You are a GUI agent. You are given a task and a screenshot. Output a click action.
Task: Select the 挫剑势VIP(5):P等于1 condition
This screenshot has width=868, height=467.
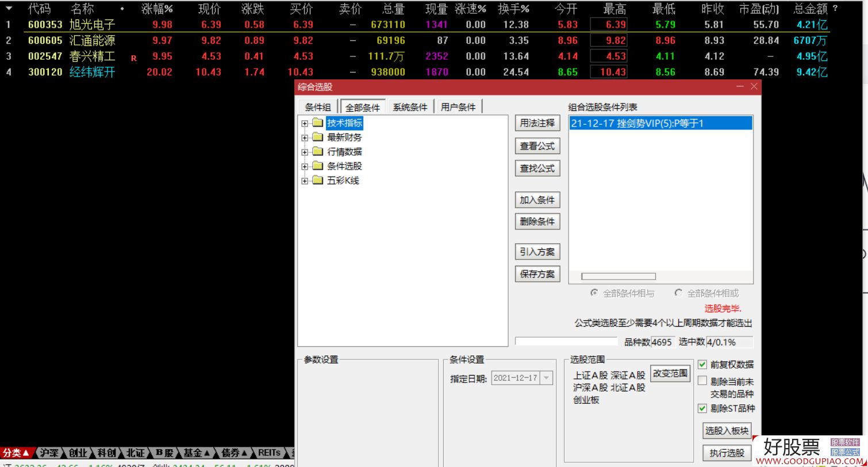(x=660, y=124)
